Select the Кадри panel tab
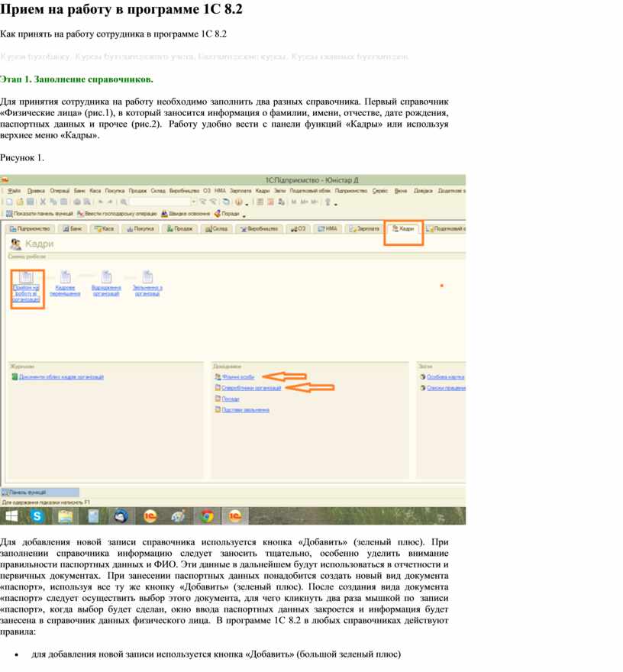 point(403,229)
